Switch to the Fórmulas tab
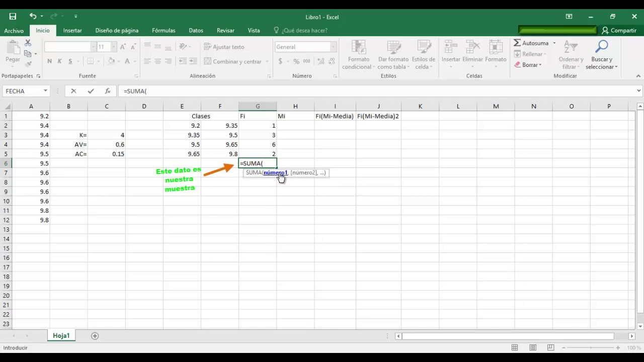This screenshot has width=644, height=362. [164, 31]
